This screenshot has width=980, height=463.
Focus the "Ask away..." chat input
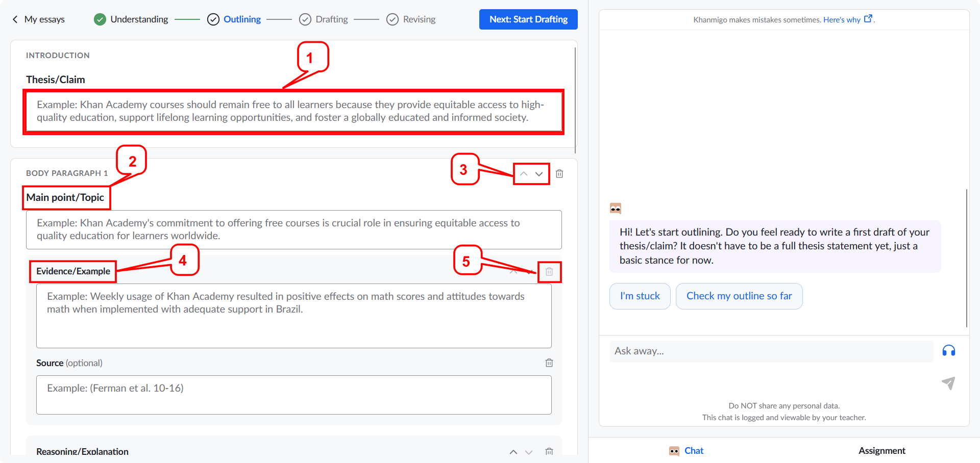pyautogui.click(x=771, y=351)
